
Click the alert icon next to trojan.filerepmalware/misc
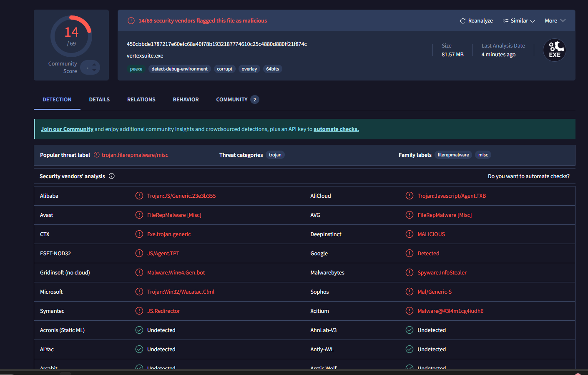pyautogui.click(x=97, y=155)
